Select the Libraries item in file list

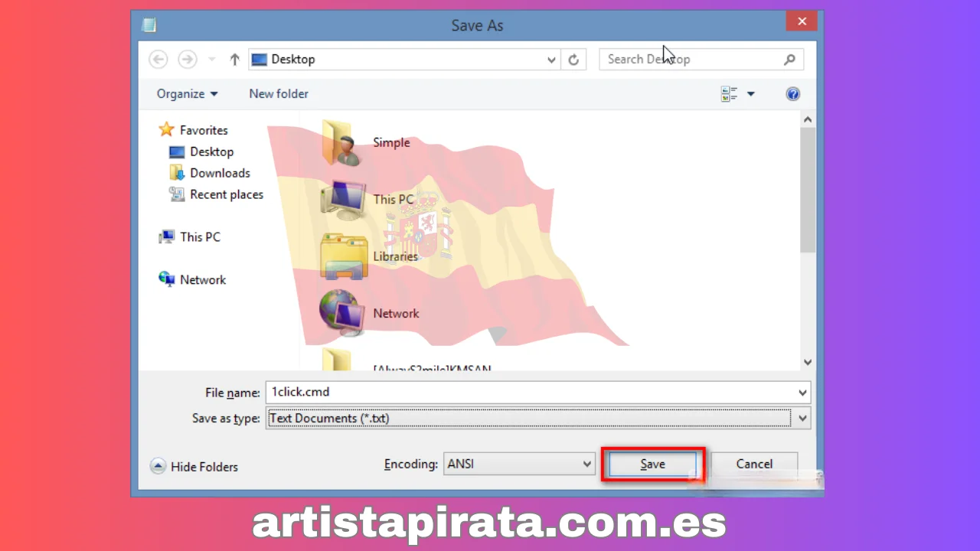tap(369, 256)
